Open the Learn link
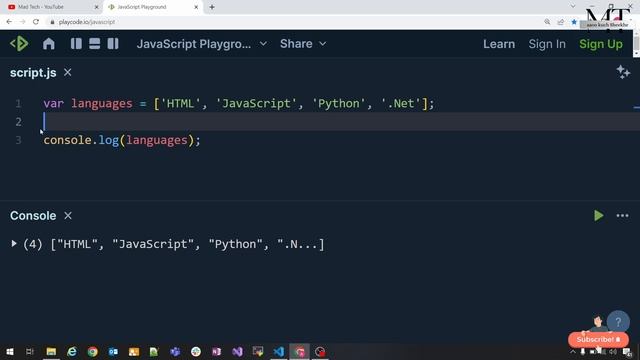This screenshot has height=360, width=640. point(499,44)
